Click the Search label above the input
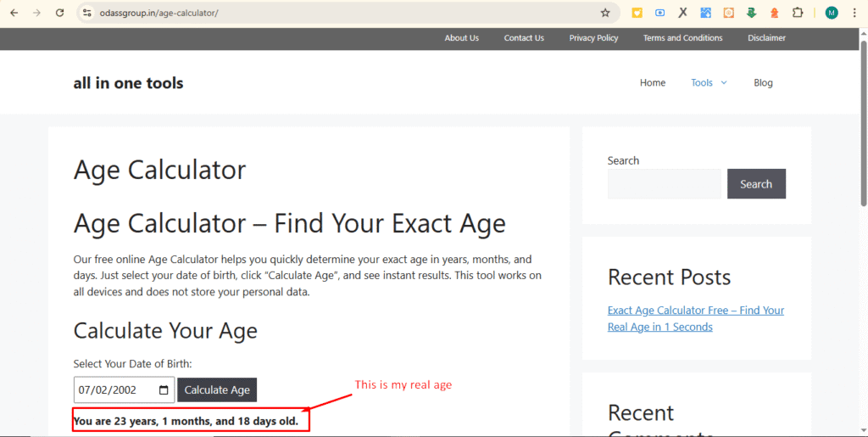The image size is (868, 437). [623, 160]
